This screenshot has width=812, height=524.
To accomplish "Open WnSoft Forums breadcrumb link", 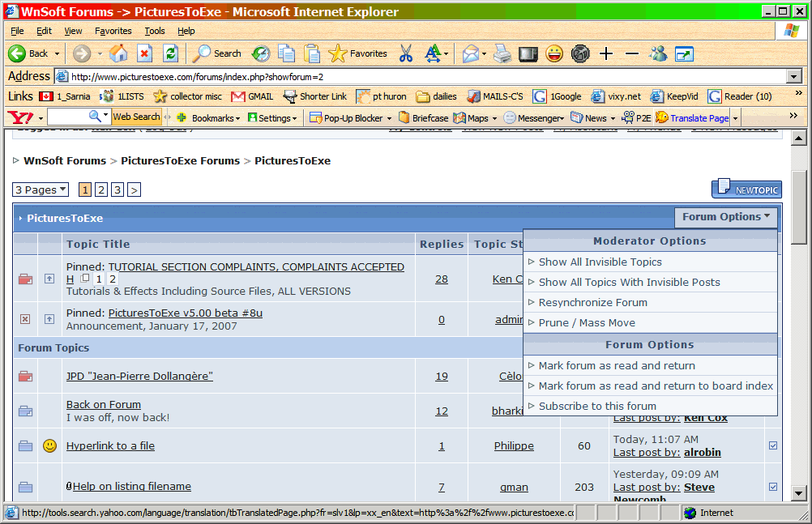I will pyautogui.click(x=65, y=160).
